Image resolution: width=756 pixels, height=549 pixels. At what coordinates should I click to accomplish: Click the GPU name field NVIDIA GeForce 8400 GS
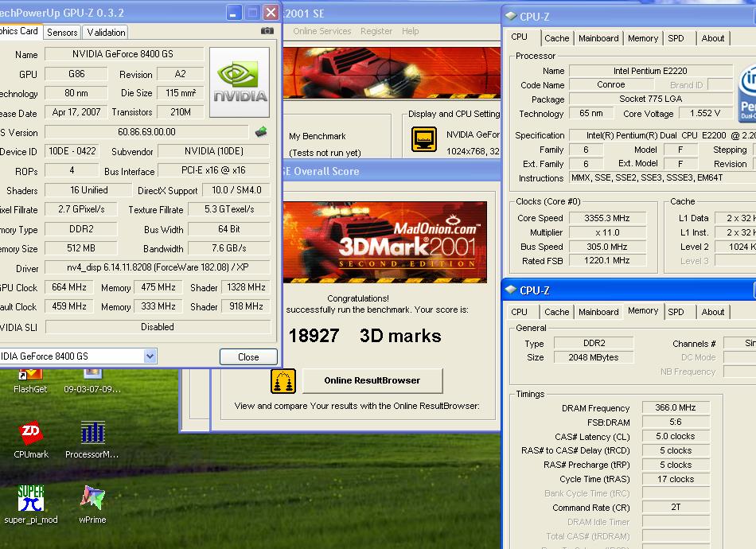[x=123, y=54]
